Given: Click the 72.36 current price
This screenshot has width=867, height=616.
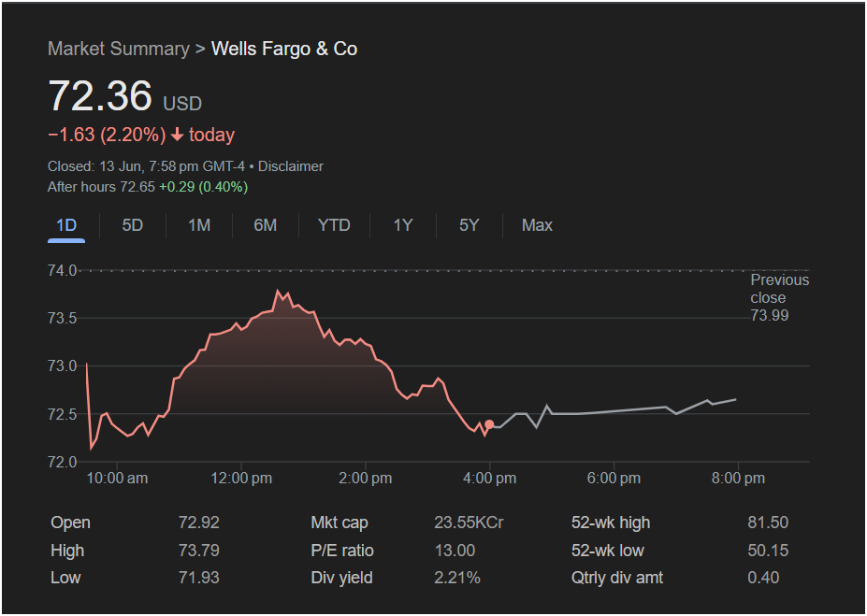Looking at the screenshot, I should pyautogui.click(x=100, y=95).
